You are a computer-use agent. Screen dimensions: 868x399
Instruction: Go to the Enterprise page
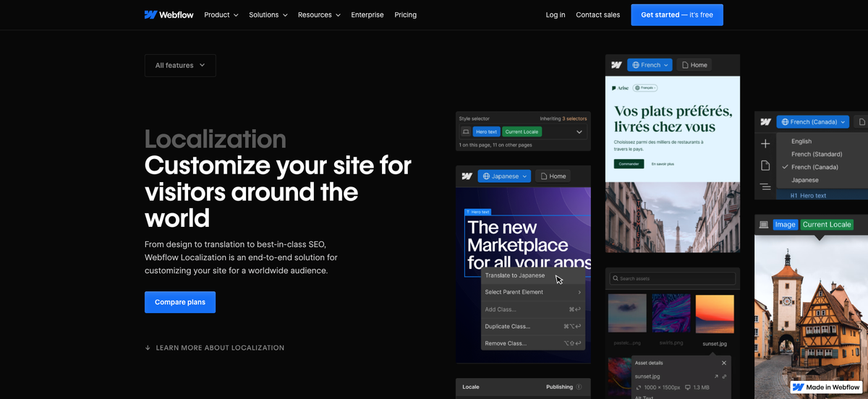tap(367, 14)
